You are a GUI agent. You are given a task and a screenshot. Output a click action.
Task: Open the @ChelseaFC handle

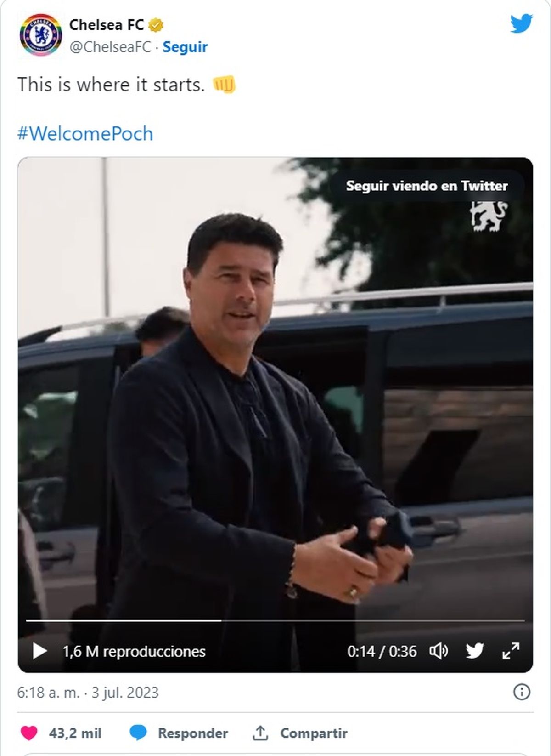click(x=110, y=47)
